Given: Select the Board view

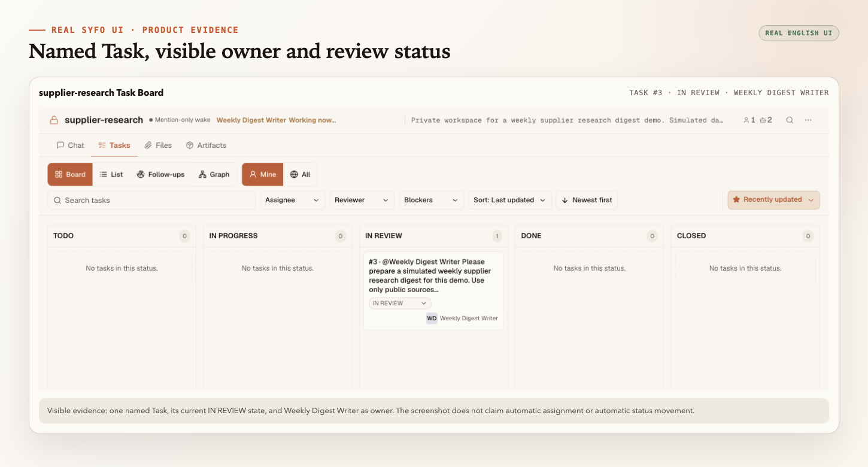Looking at the screenshot, I should (70, 174).
